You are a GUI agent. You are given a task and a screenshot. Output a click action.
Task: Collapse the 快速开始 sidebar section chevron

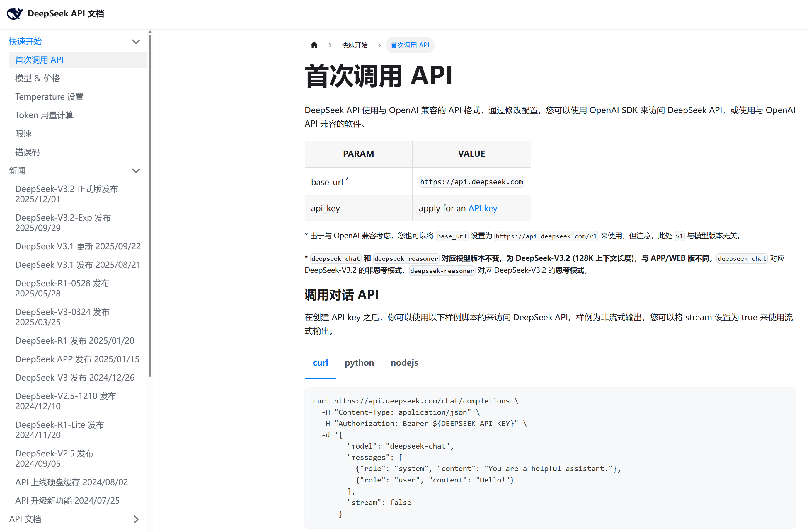click(x=136, y=42)
